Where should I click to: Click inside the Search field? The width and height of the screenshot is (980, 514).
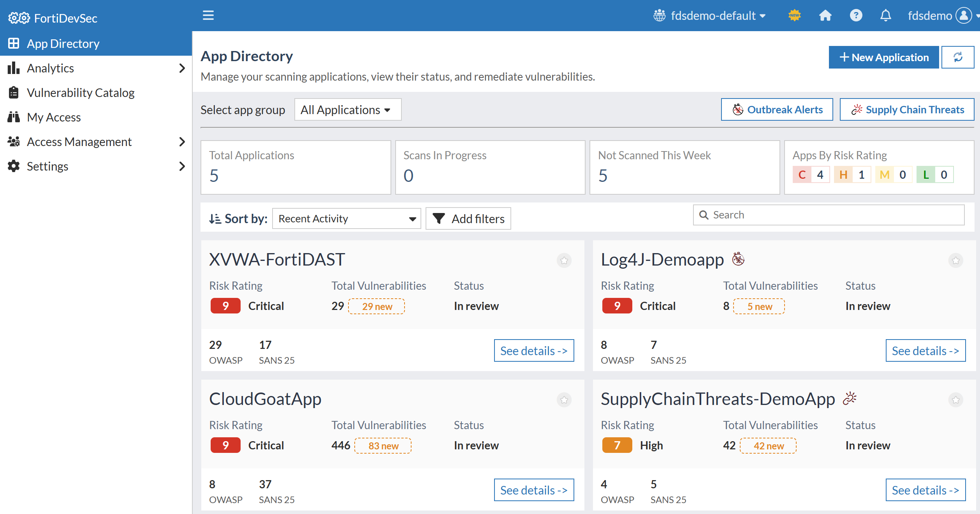coord(829,215)
